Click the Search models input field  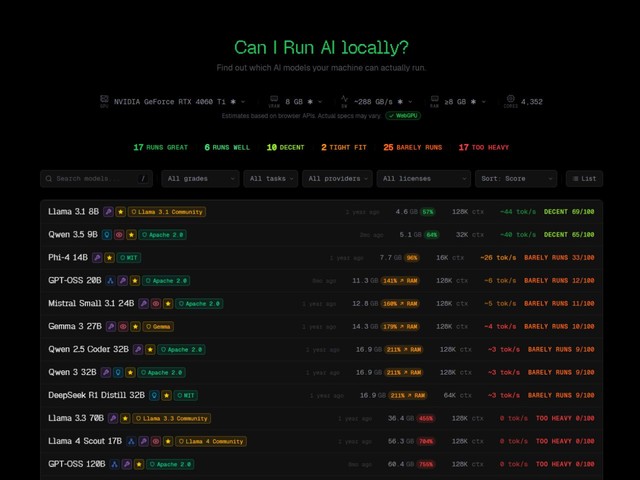click(x=96, y=179)
